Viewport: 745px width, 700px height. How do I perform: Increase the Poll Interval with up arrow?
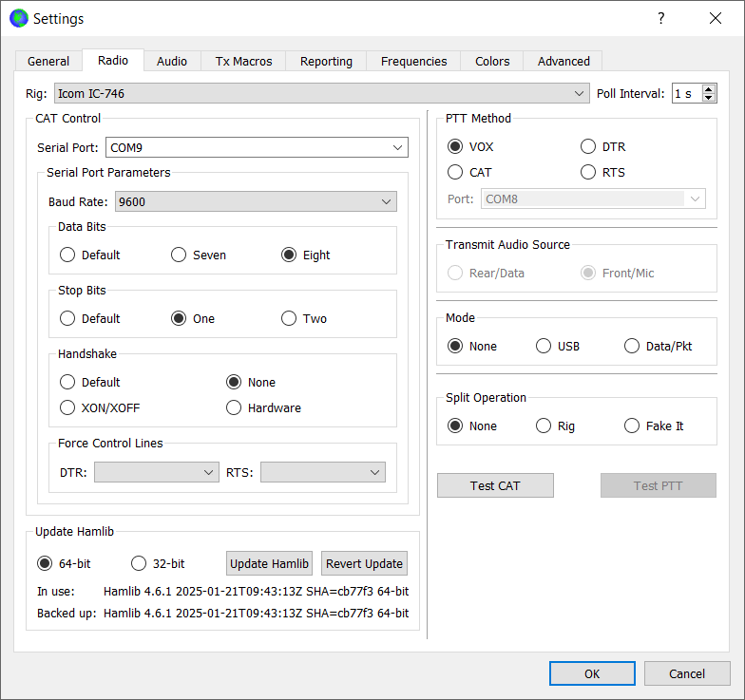pyautogui.click(x=709, y=88)
